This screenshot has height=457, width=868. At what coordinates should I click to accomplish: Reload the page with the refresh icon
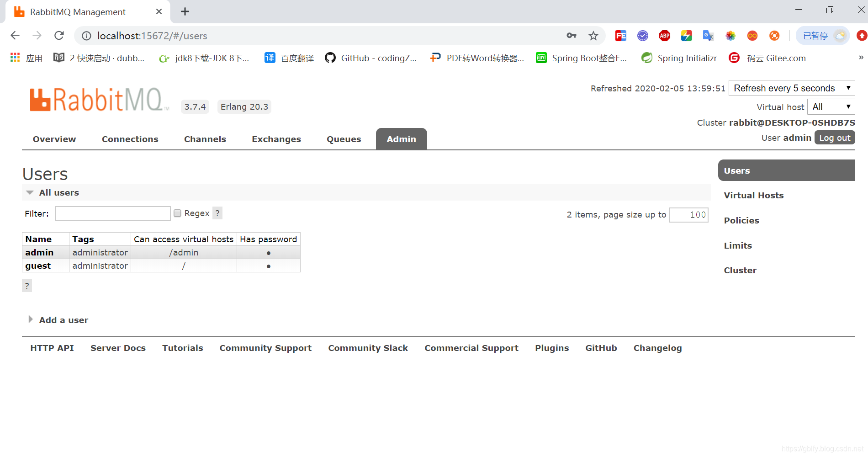(59, 36)
